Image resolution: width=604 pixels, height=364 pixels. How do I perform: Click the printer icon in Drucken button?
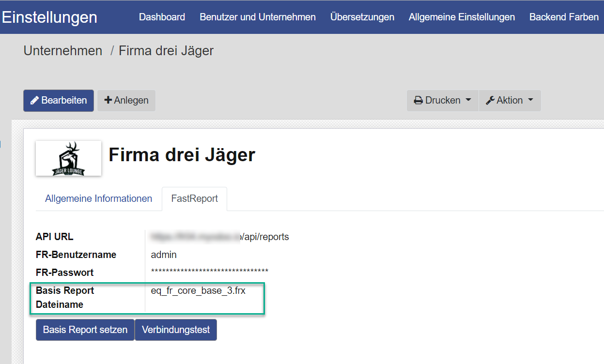coord(418,100)
